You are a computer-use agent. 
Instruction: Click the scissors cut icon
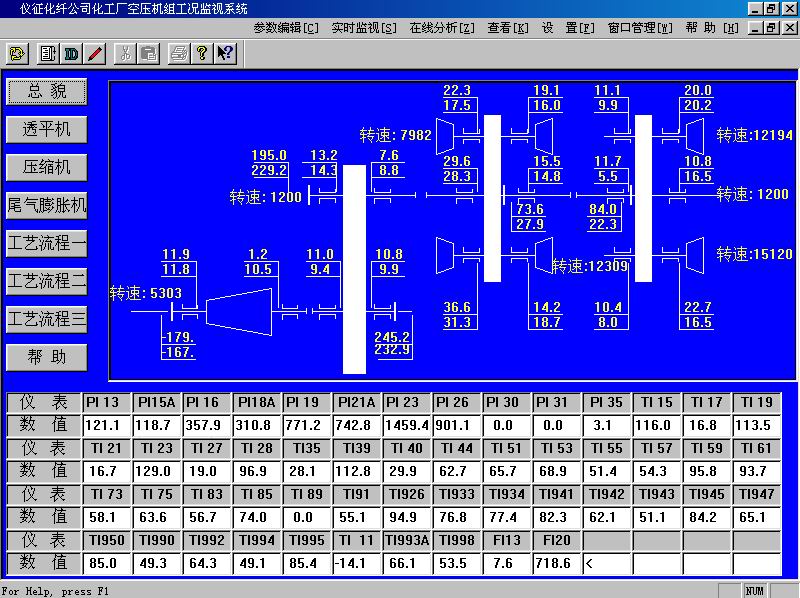125,53
